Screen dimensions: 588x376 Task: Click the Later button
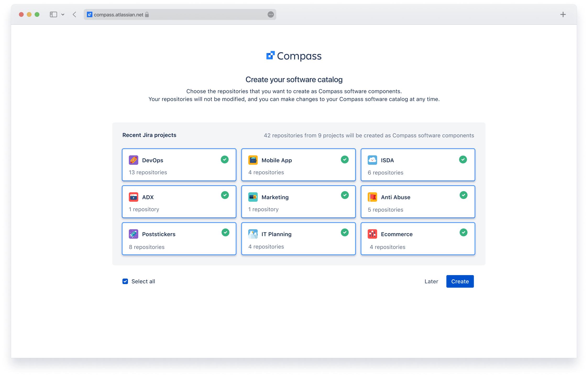431,281
